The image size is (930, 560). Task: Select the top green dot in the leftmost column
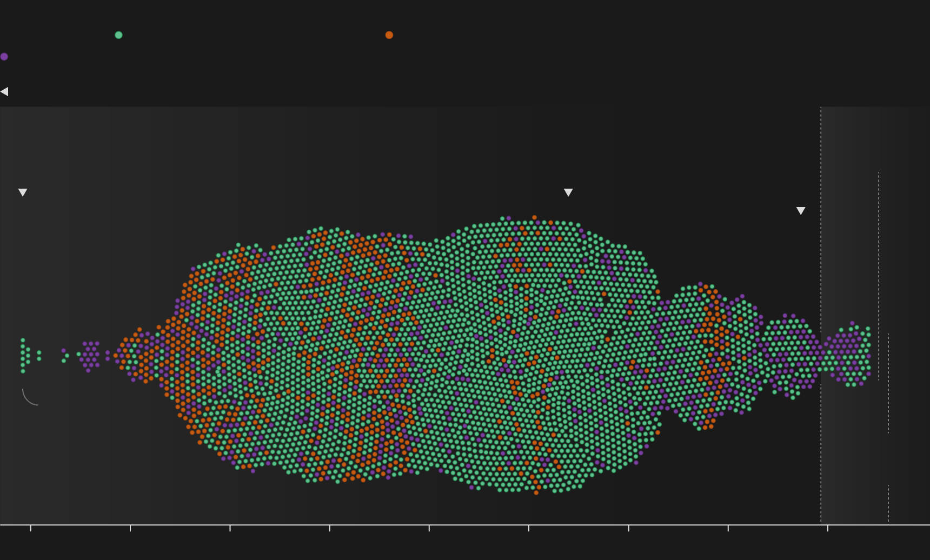coord(23,340)
